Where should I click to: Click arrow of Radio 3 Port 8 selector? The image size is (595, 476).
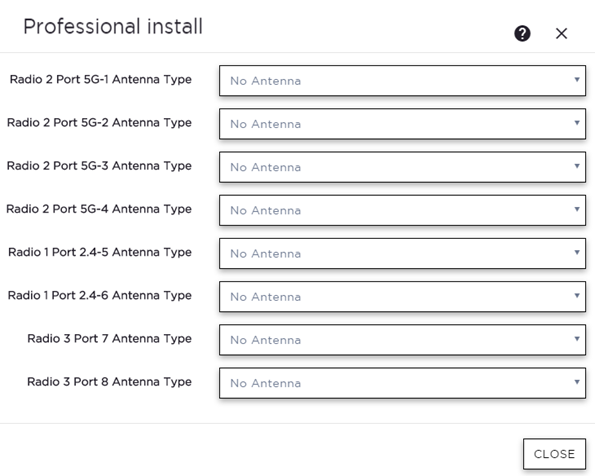click(x=577, y=382)
